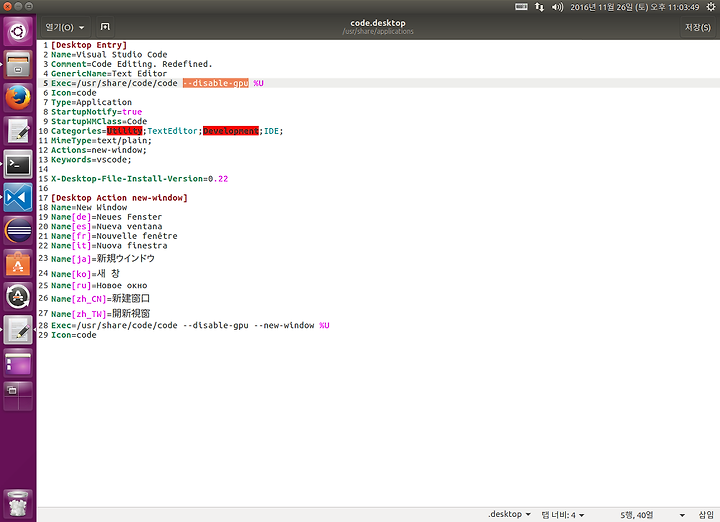720x522 pixels.
Task: Click the MimeType=text/plain; line
Action: coord(101,140)
